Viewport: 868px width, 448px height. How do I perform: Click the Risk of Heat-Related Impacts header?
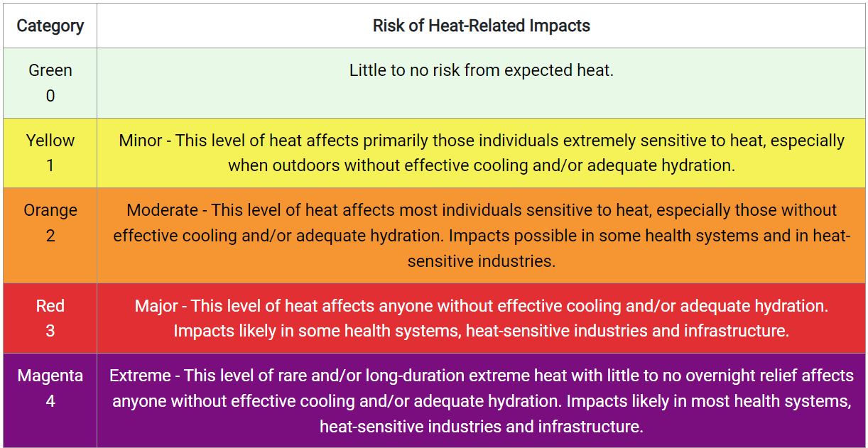point(482,26)
